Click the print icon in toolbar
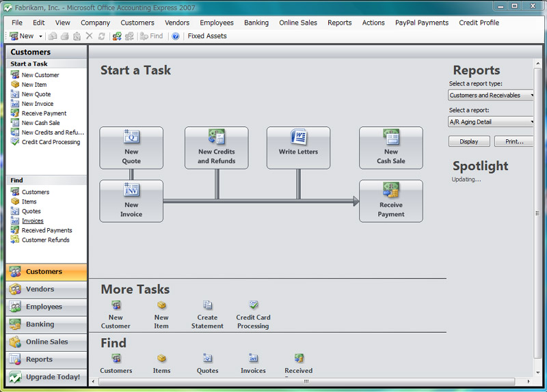Image resolution: width=547 pixels, height=392 pixels. point(64,36)
